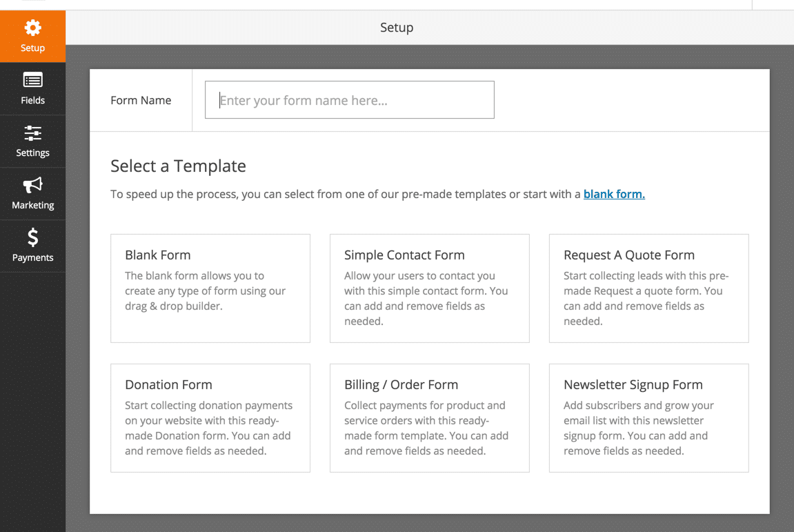Choose the Billing / Order Form template
The height and width of the screenshot is (532, 794).
coord(429,417)
